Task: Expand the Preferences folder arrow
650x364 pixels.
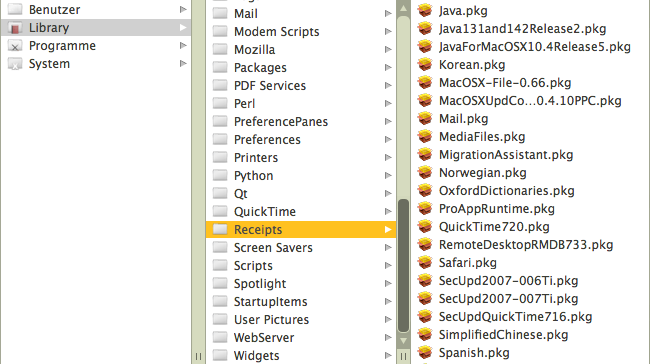Action: 388,139
